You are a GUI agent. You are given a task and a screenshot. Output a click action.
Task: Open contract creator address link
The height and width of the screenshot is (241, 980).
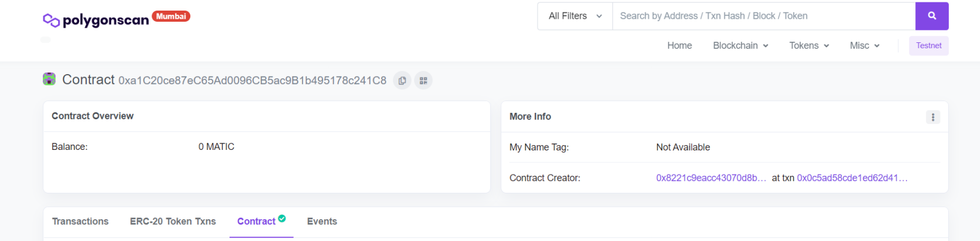coord(711,178)
